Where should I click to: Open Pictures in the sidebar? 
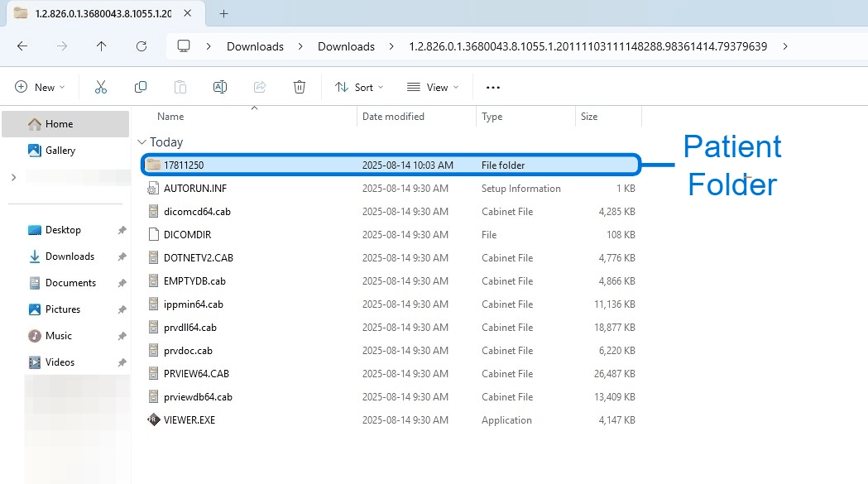[x=63, y=309]
